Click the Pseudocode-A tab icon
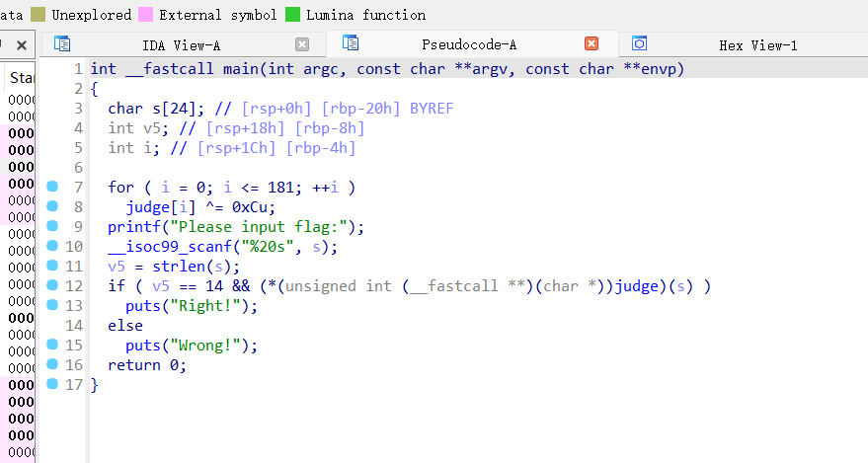 [x=351, y=42]
